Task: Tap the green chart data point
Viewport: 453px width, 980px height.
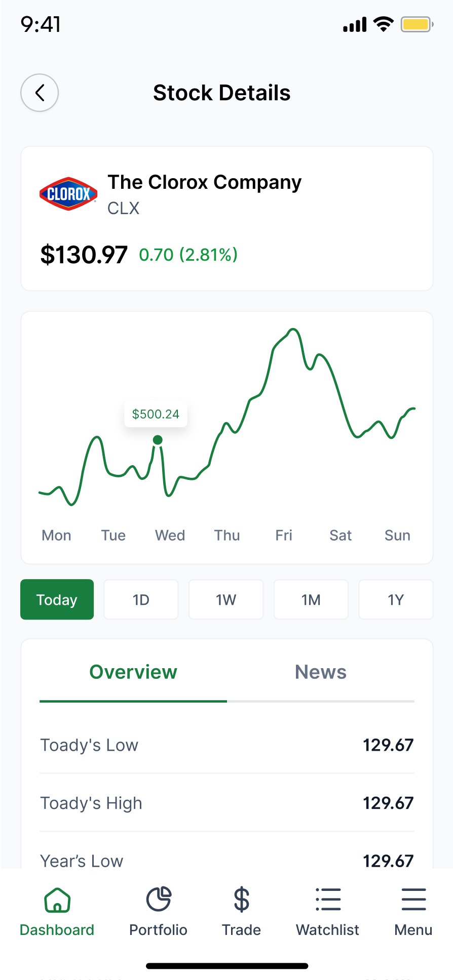Action: click(x=158, y=440)
